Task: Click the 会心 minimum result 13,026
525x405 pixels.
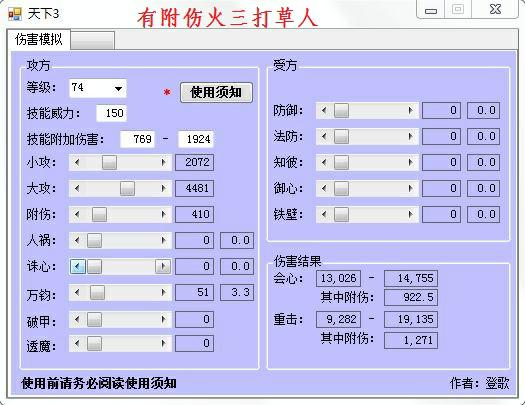Action: click(339, 278)
